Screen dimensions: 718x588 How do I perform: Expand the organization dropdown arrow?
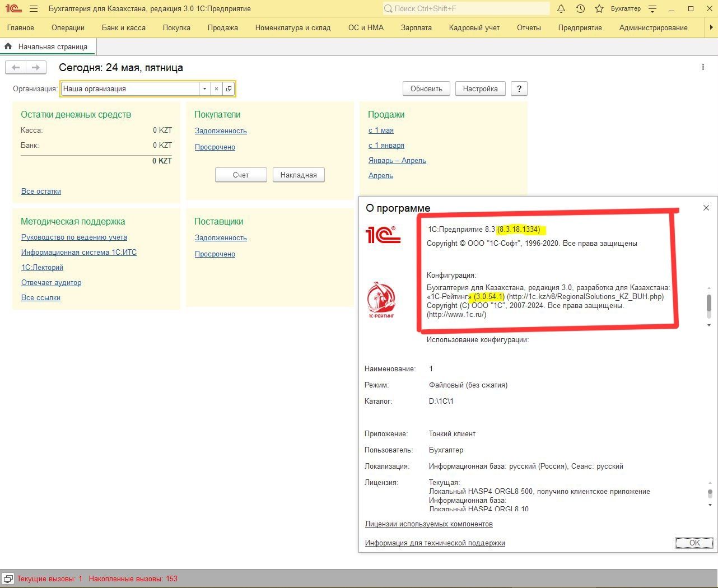tap(204, 88)
